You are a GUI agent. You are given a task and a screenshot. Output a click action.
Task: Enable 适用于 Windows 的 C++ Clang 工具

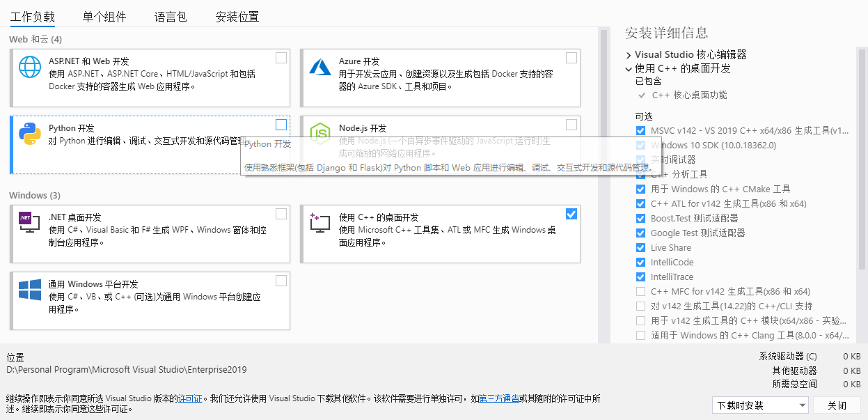click(x=640, y=335)
